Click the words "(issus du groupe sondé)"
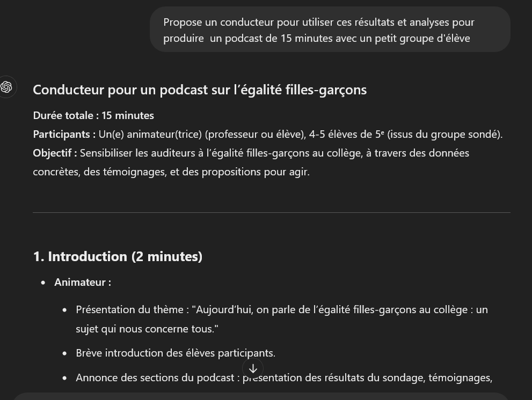This screenshot has width=532, height=400. tap(445, 134)
